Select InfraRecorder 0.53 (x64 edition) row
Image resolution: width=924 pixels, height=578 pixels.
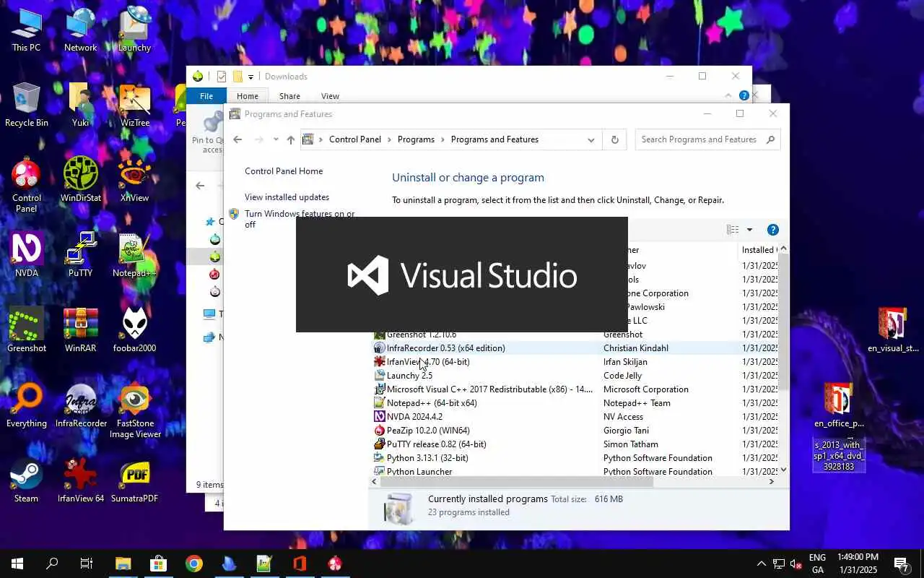[576, 348]
